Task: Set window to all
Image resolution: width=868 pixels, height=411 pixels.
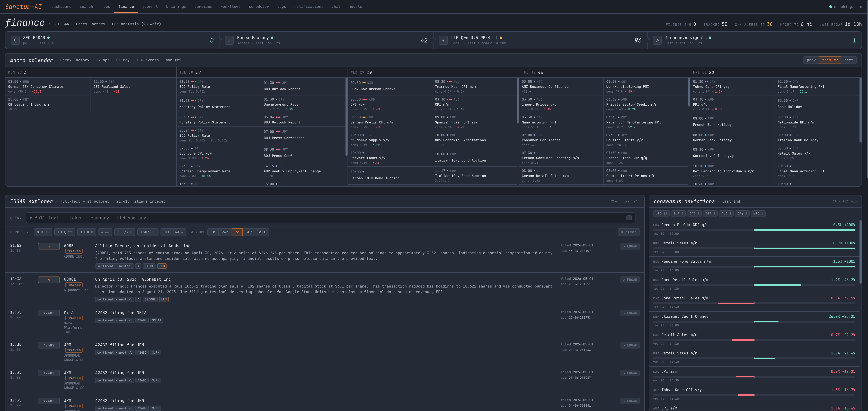Action: [262, 232]
